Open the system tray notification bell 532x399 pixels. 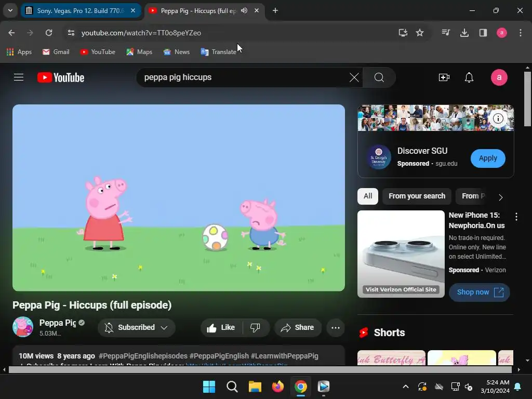518,387
